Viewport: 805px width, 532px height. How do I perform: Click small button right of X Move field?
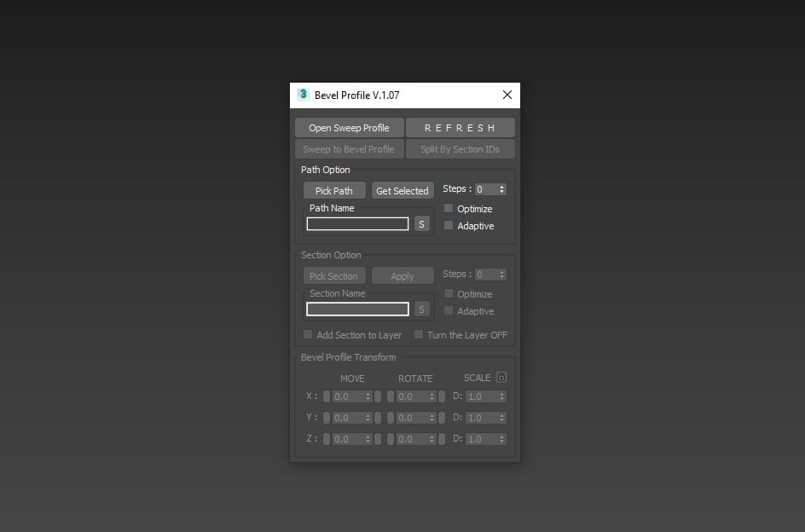point(378,396)
